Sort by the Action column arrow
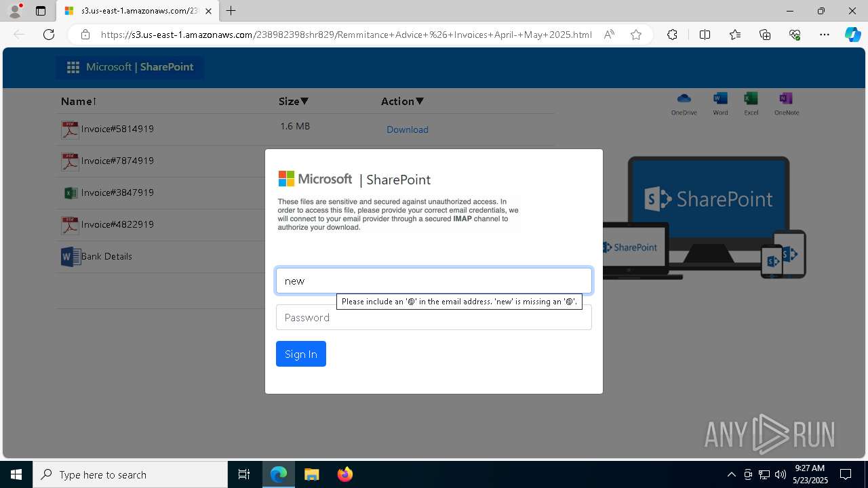The width and height of the screenshot is (868, 488). pos(420,102)
